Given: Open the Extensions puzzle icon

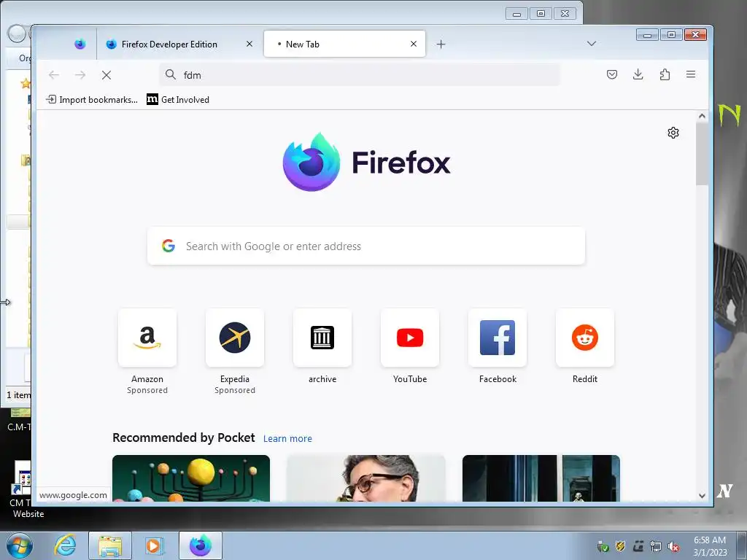Looking at the screenshot, I should click(x=665, y=74).
